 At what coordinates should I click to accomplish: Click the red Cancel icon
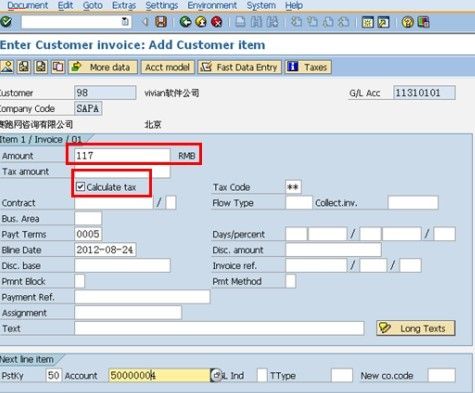pos(217,22)
